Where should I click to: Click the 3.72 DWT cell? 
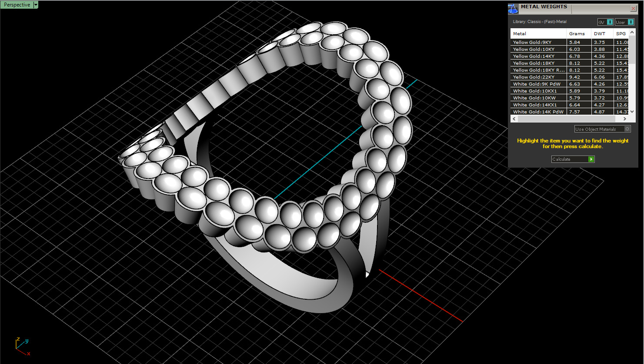602,98
